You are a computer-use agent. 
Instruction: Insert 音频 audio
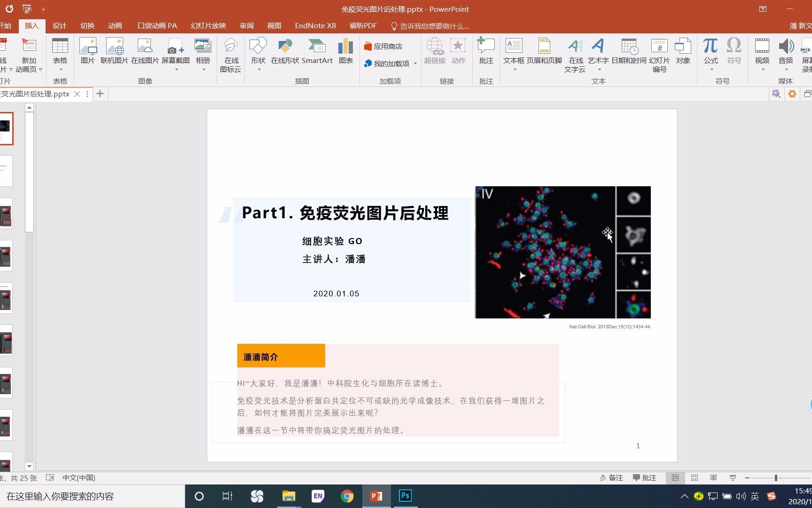(786, 51)
